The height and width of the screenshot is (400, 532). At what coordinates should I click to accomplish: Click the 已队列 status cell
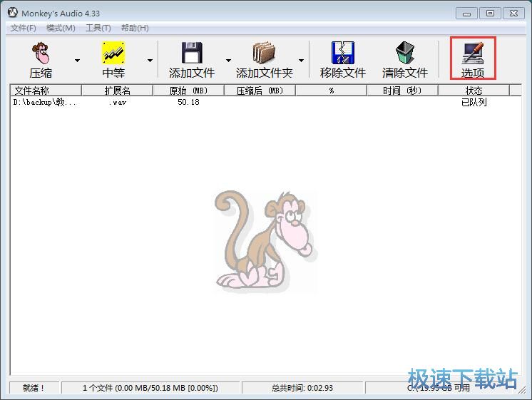[474, 102]
